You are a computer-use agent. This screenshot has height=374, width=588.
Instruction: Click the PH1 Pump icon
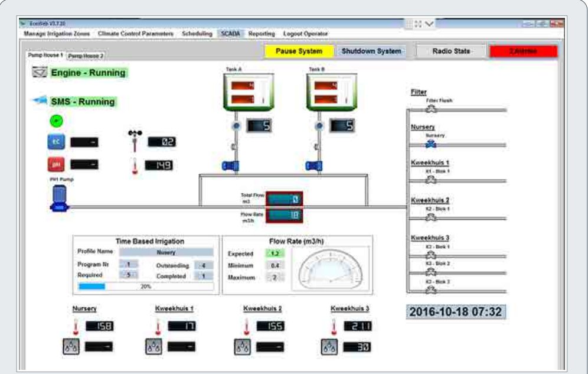59,199
